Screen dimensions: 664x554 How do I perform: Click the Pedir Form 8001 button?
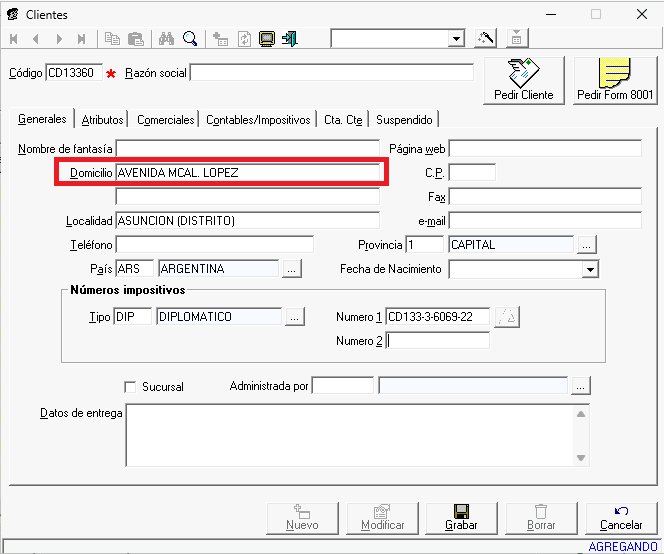pos(615,81)
